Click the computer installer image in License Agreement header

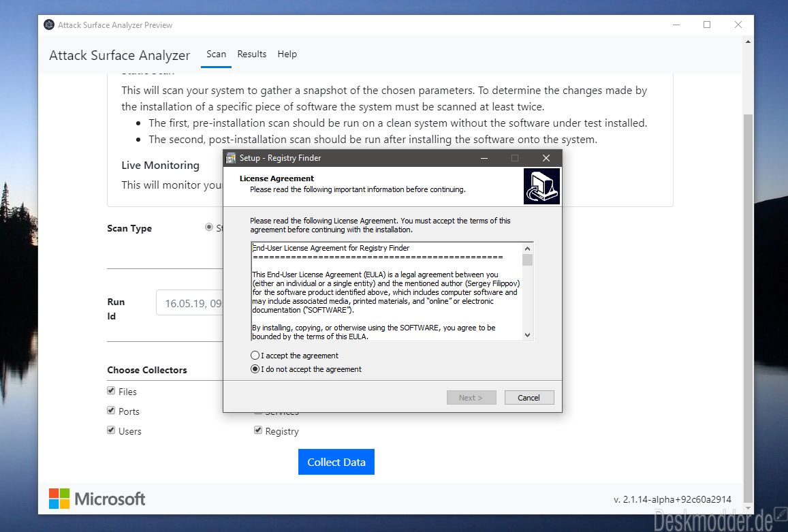[x=541, y=186]
